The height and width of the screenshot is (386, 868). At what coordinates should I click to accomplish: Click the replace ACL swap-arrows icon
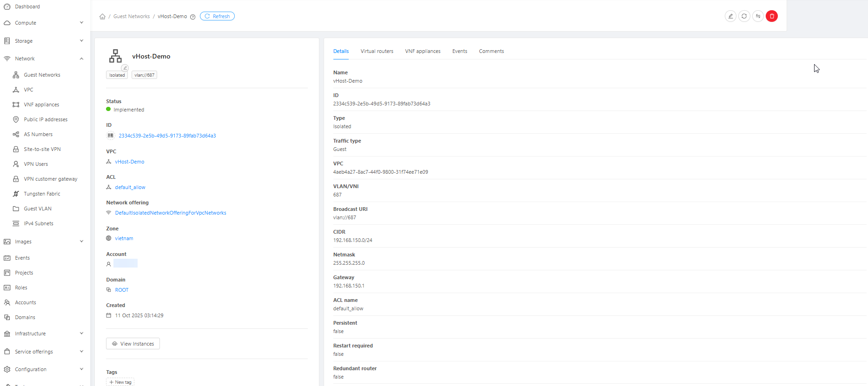click(758, 16)
